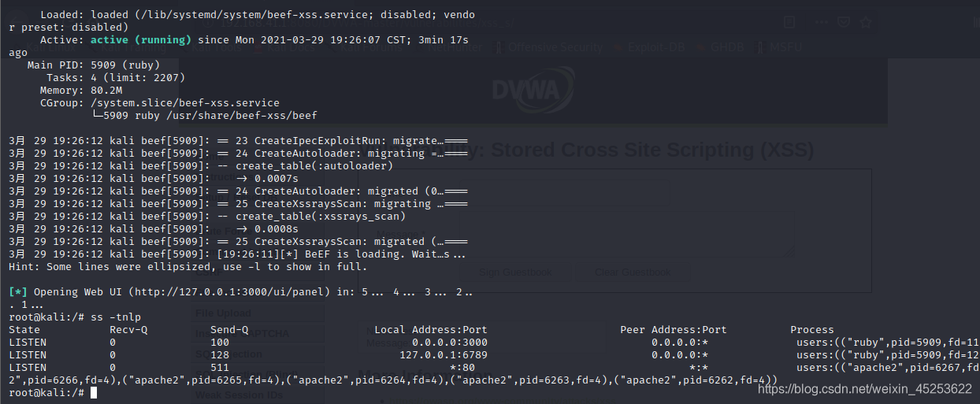Open the 'Offensive Security' bookmark in browser
The image size is (980, 404).
tap(550, 47)
